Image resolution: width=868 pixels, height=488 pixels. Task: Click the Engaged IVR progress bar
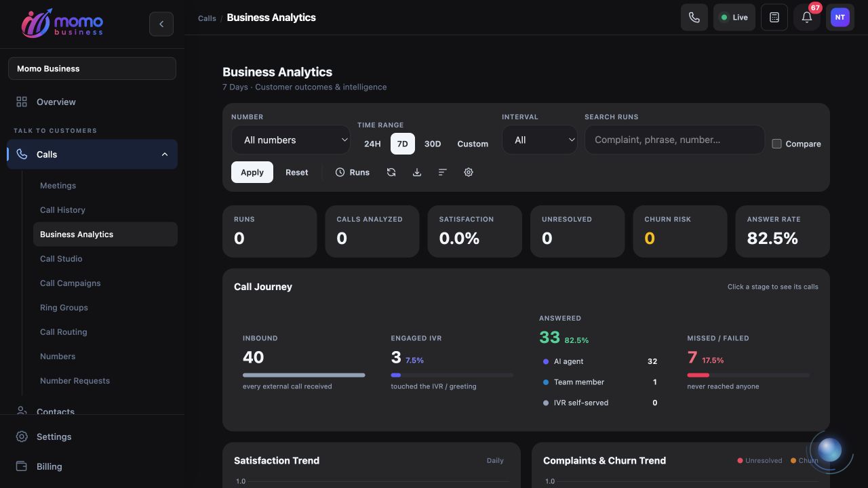click(x=452, y=375)
